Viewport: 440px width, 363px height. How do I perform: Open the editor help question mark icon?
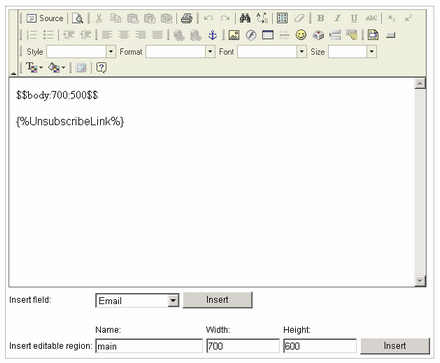point(101,68)
